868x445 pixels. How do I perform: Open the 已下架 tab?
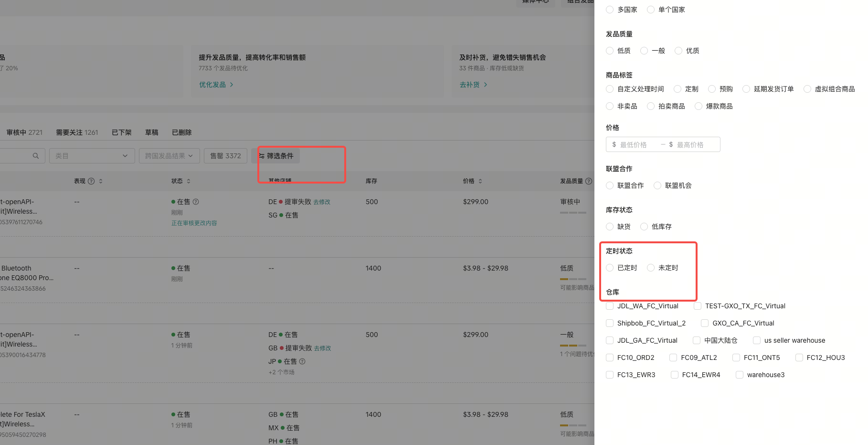121,132
